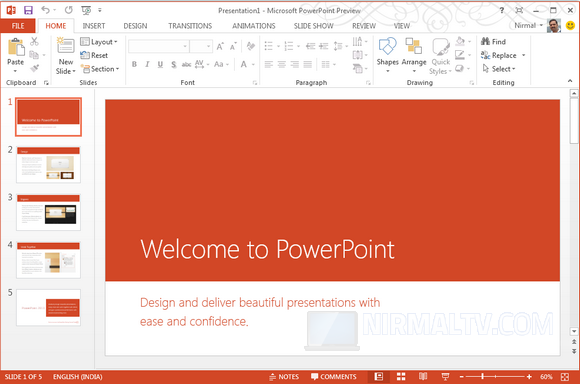Open the TRANSITIONS tab
Viewport: 580px width, 384px height.
(x=190, y=26)
